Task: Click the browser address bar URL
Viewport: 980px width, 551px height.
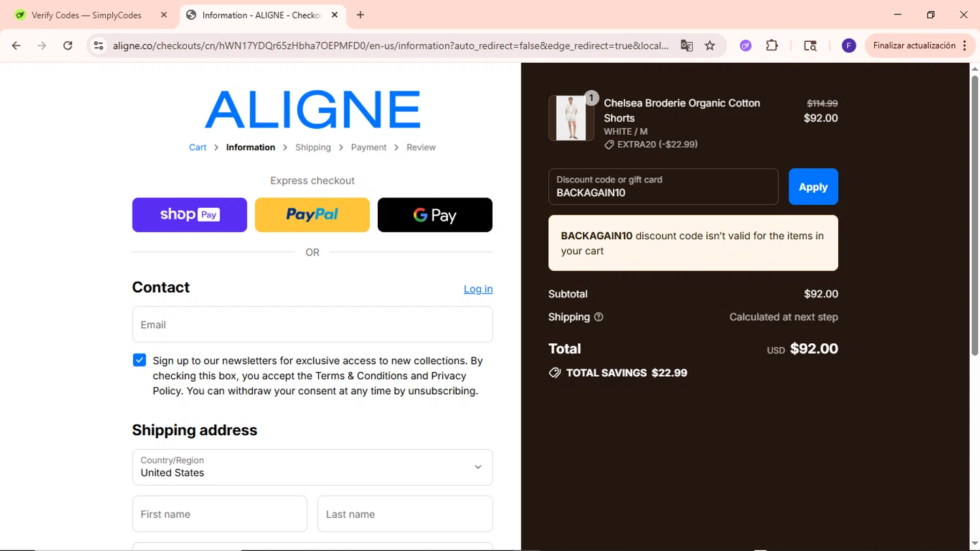Action: pos(390,46)
